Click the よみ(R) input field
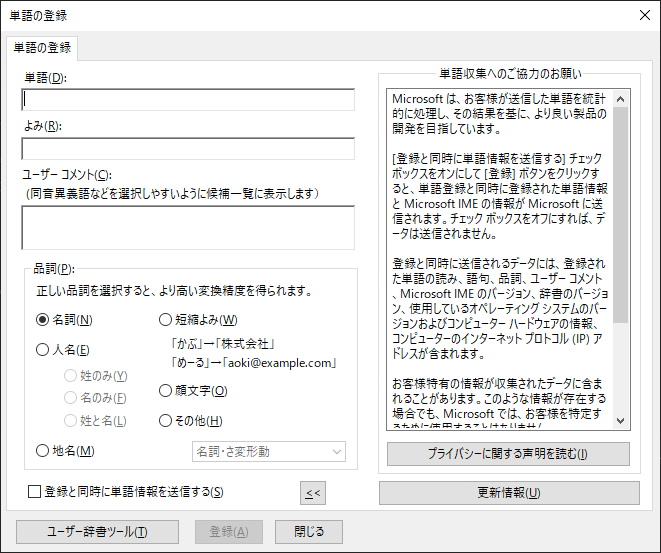 click(188, 148)
